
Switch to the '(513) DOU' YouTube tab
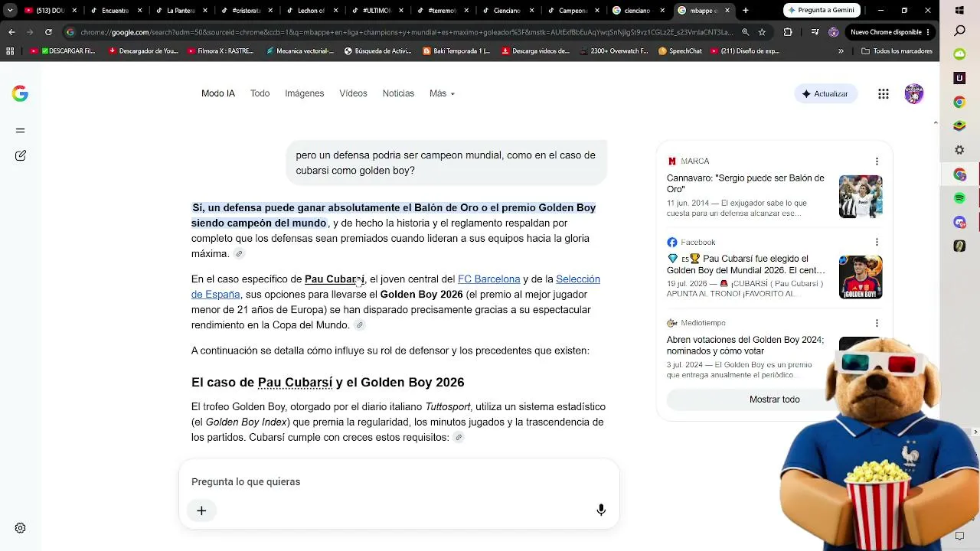(50, 11)
